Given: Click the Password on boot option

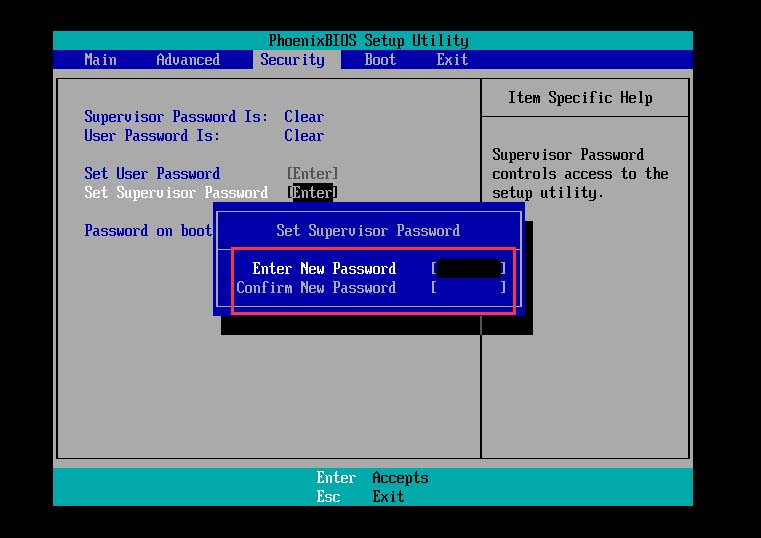Looking at the screenshot, I should tap(148, 230).
